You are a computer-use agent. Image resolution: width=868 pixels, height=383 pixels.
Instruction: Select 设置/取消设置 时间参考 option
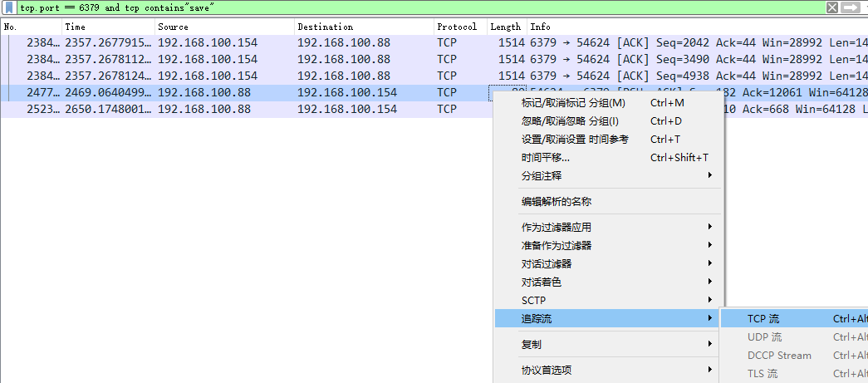(x=575, y=140)
